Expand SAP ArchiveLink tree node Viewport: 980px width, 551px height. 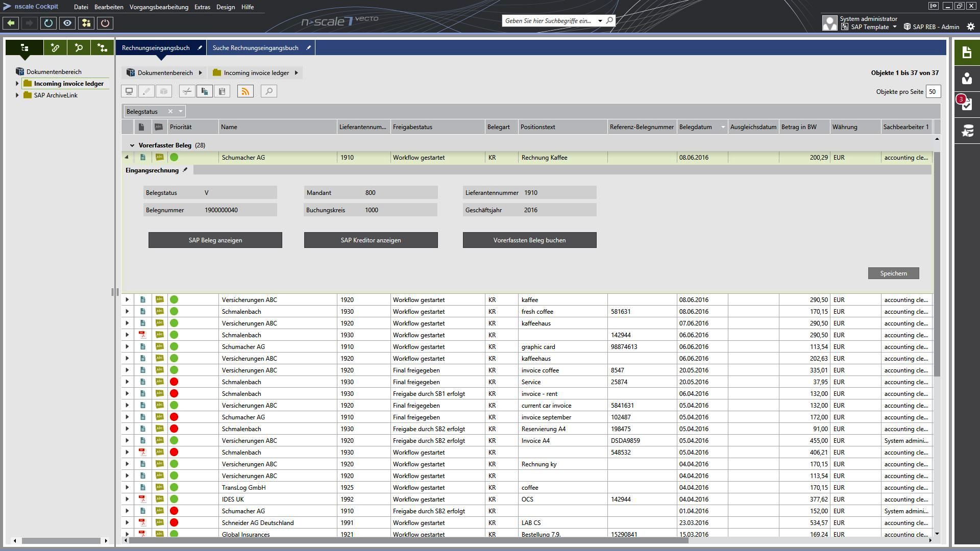(17, 95)
